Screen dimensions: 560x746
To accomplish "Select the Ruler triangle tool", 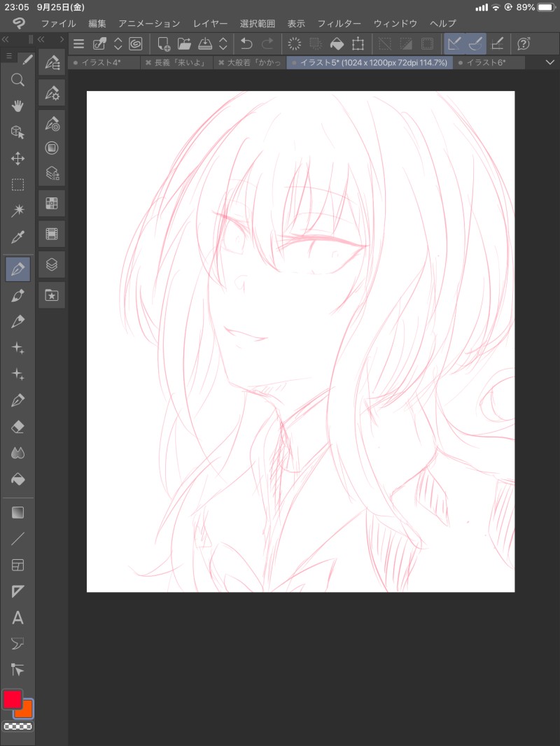I will pyautogui.click(x=17, y=591).
